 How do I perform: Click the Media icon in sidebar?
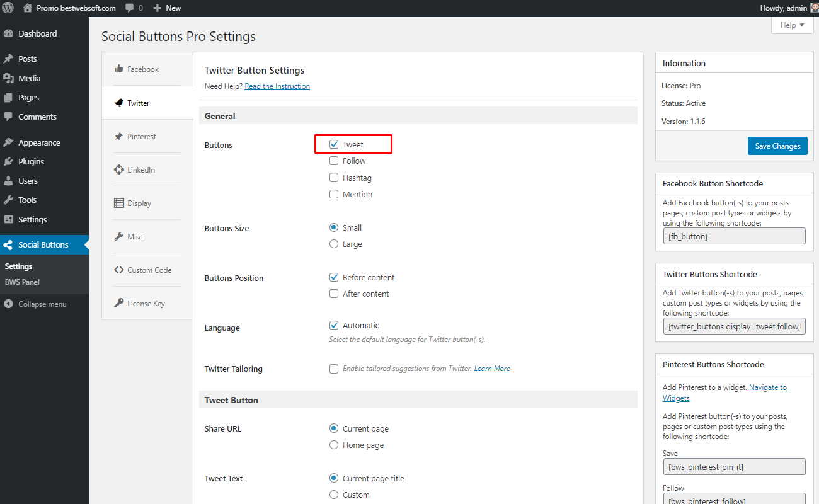tap(8, 78)
